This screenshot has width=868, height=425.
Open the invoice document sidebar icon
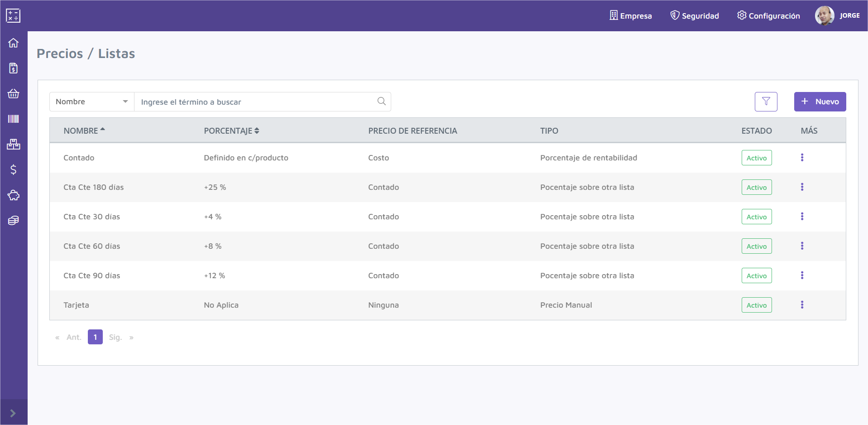(x=13, y=68)
